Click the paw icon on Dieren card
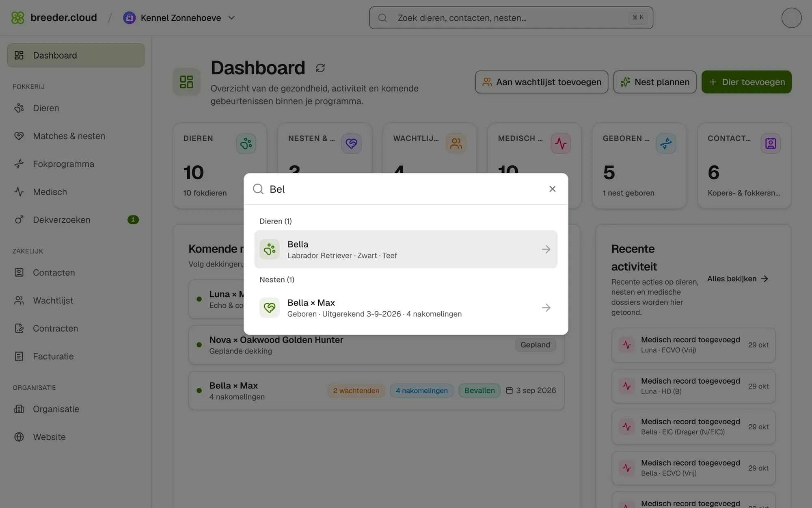Viewport: 812px width, 508px height. click(246, 143)
